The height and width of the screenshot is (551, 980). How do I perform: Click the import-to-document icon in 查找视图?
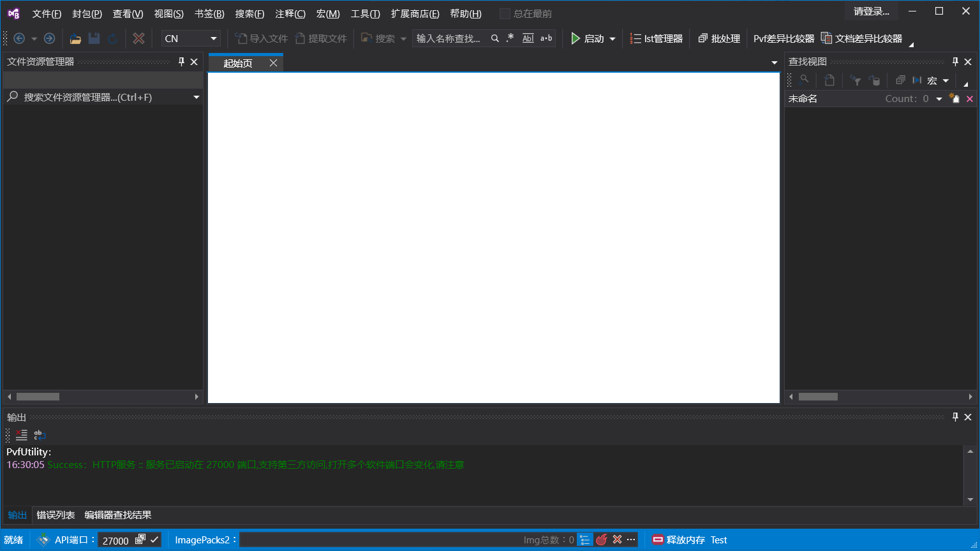pyautogui.click(x=829, y=80)
